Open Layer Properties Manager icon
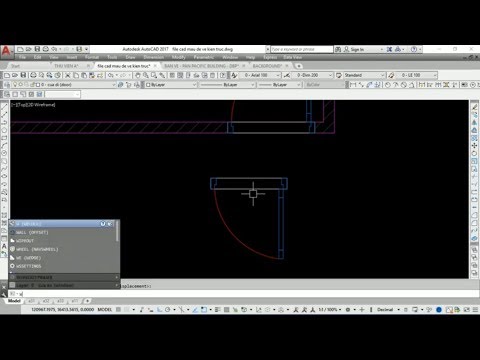Screen dimensions: 480x360 click(7, 85)
